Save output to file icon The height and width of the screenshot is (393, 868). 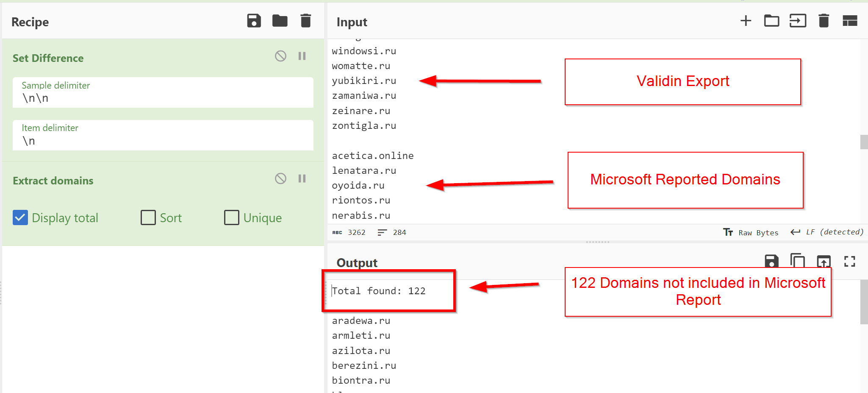(771, 261)
